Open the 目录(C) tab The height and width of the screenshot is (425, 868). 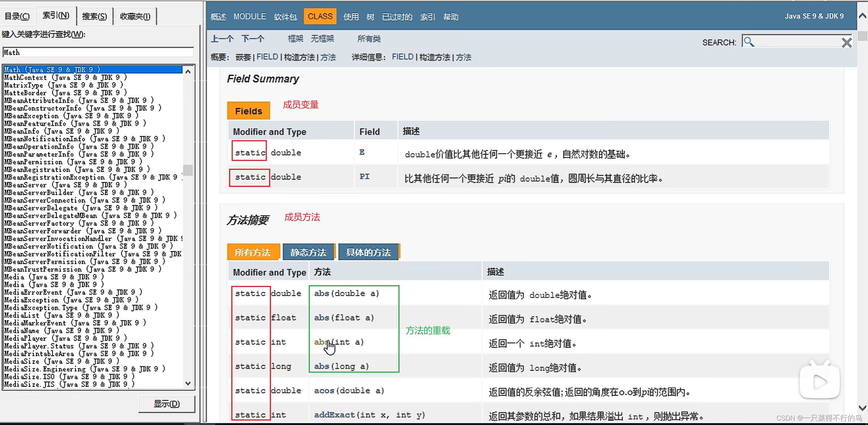coord(17,16)
